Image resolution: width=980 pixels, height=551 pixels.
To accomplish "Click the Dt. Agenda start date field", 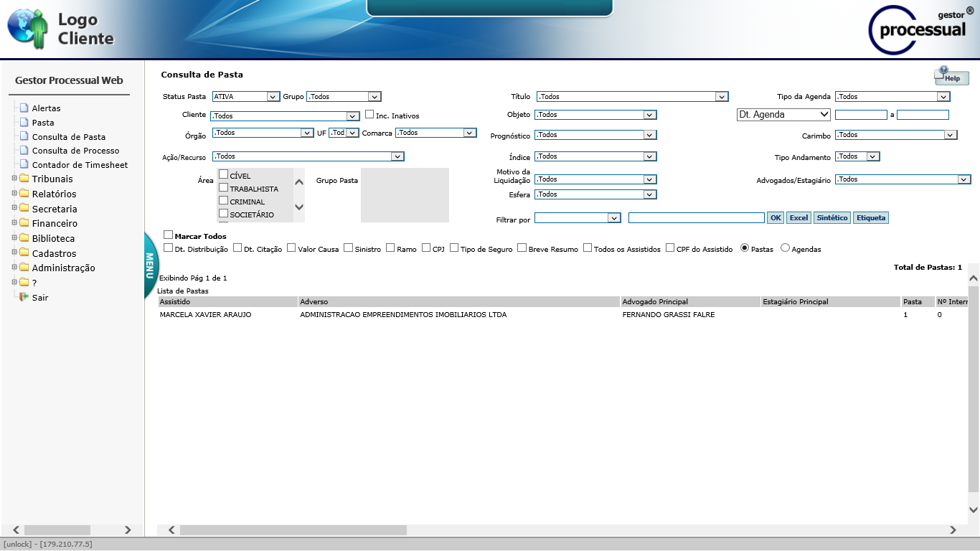I will tap(861, 115).
